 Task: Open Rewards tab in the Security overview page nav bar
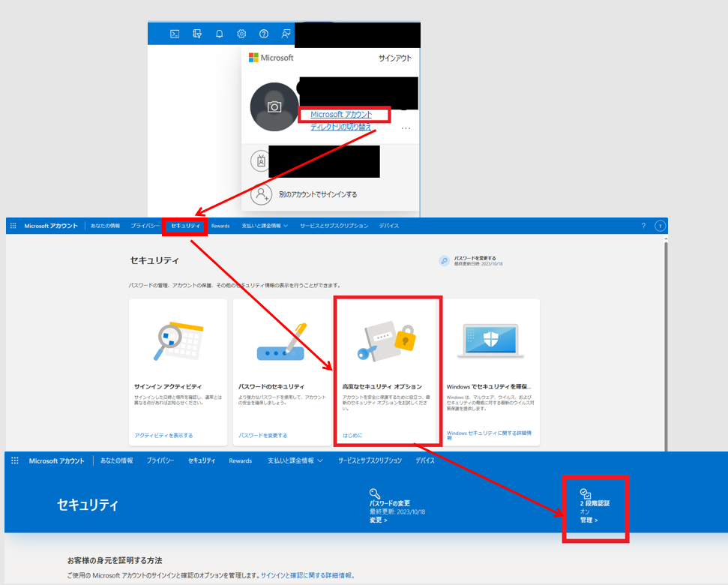click(220, 226)
